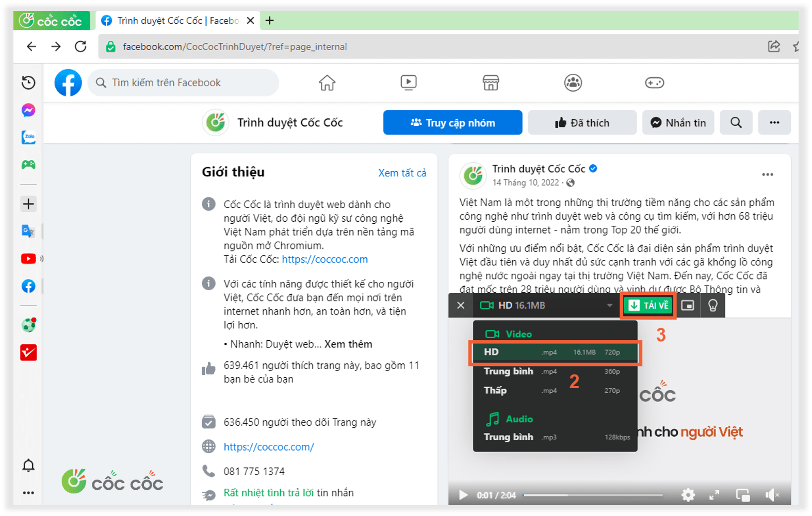Image resolution: width=812 pixels, height=516 pixels.
Task: Open Google Translate in the sidebar
Action: [28, 231]
